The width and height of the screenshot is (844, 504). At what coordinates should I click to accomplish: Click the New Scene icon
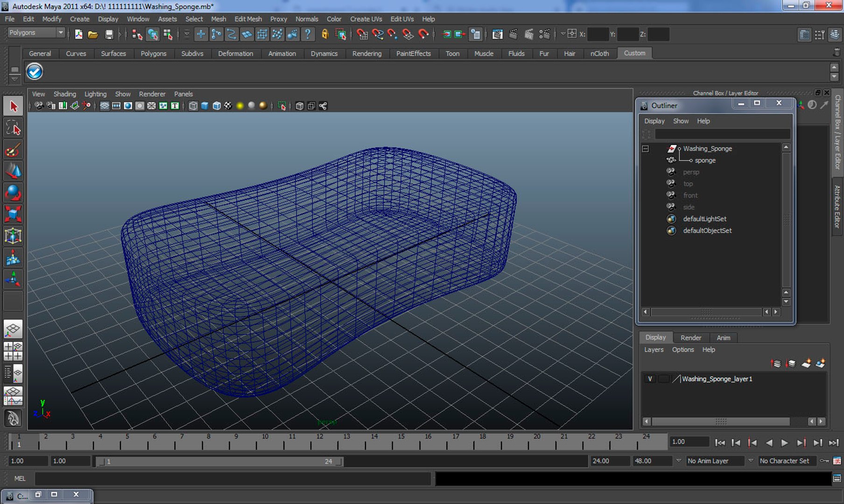click(x=78, y=34)
